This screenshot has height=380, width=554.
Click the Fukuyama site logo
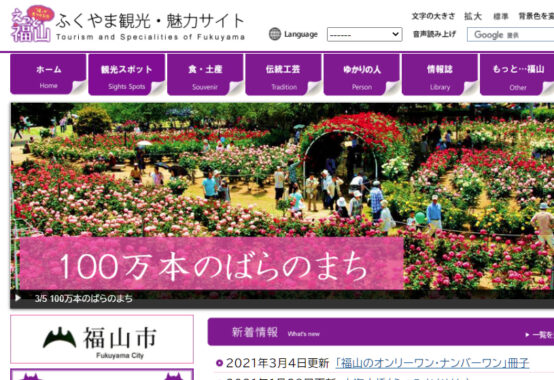[128, 24]
